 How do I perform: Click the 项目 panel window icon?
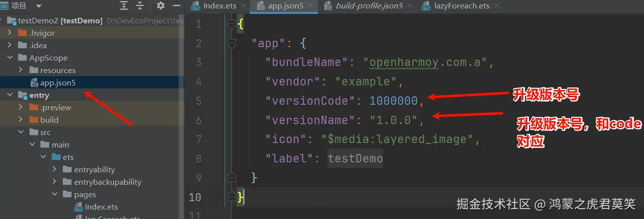click(4, 6)
